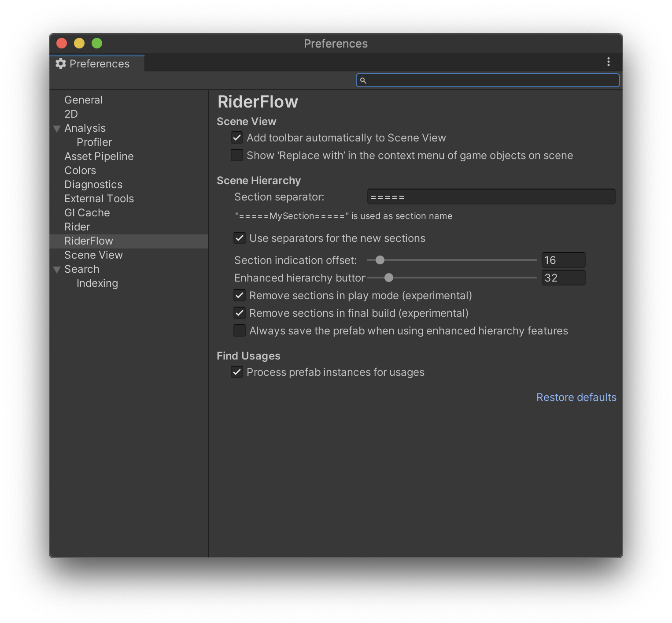Screen dimensions: 672x623
Task: Click the Section indication offset slider handle
Action: click(x=380, y=260)
